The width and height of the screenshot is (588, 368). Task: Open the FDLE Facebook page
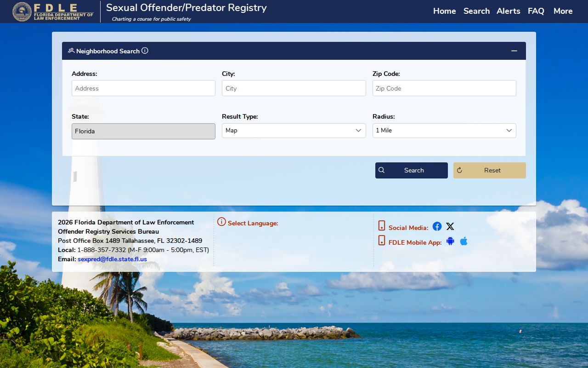pyautogui.click(x=437, y=226)
